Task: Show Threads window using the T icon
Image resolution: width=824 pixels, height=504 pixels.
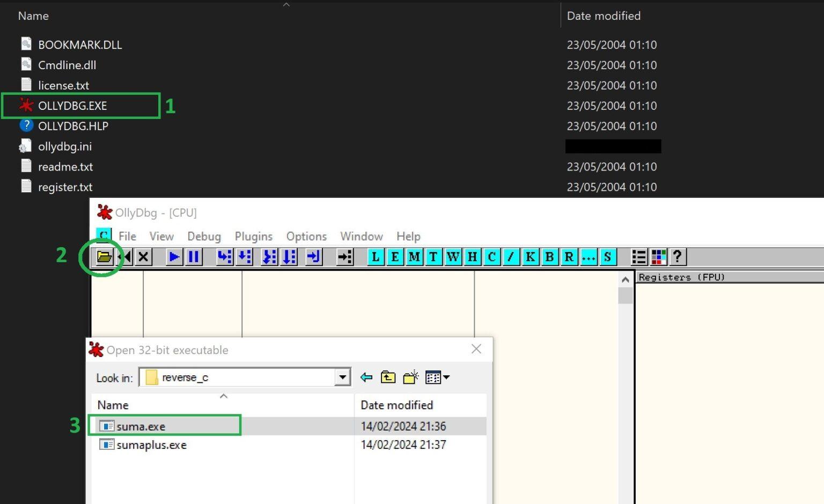Action: point(433,257)
